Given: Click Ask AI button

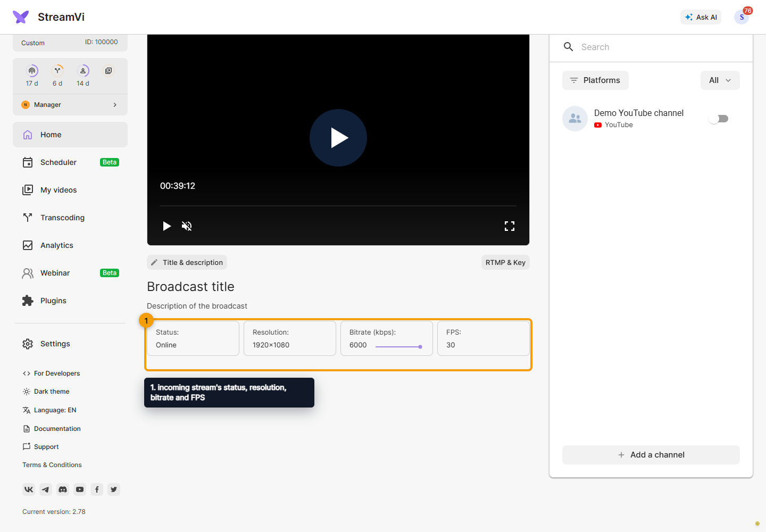Looking at the screenshot, I should tap(701, 17).
